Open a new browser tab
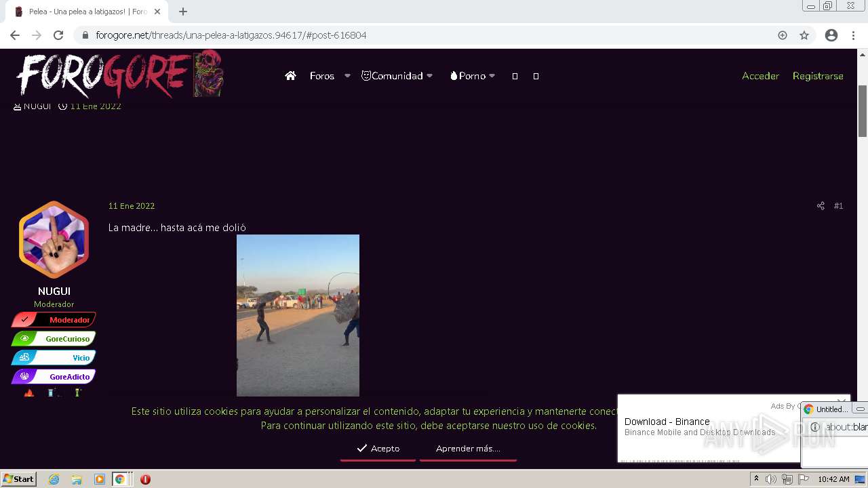The height and width of the screenshot is (488, 868). click(183, 12)
